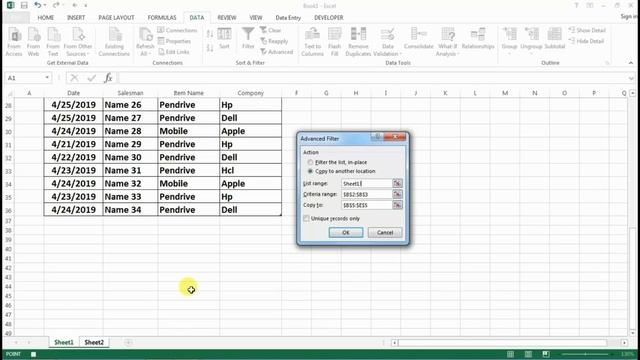Click Cancel in Advanced Filter dialog
This screenshot has width=640, height=360.
click(385, 232)
